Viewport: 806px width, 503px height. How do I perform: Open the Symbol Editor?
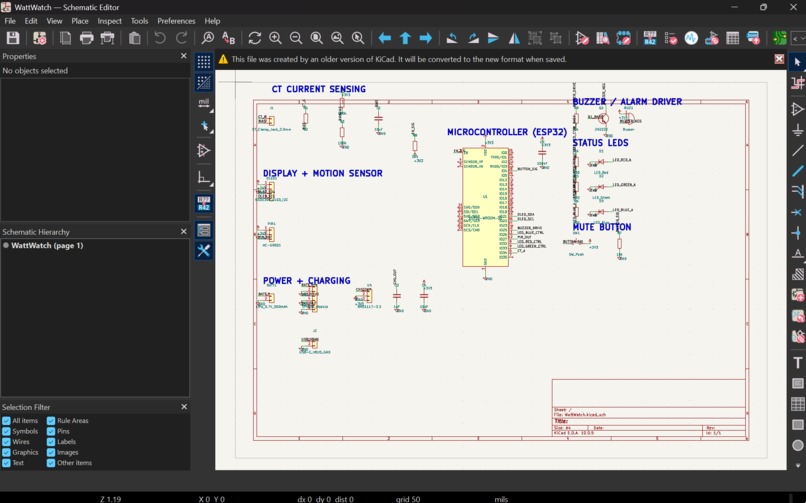[582, 38]
